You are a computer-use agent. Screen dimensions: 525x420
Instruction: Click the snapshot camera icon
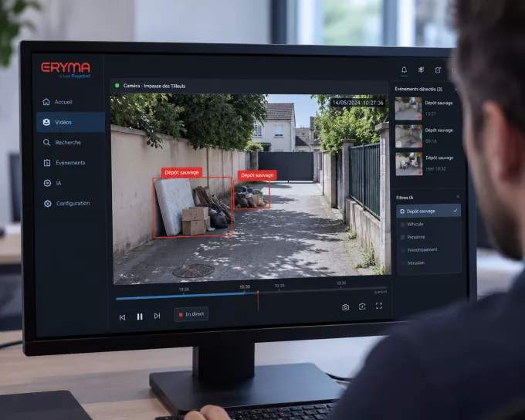pyautogui.click(x=346, y=307)
